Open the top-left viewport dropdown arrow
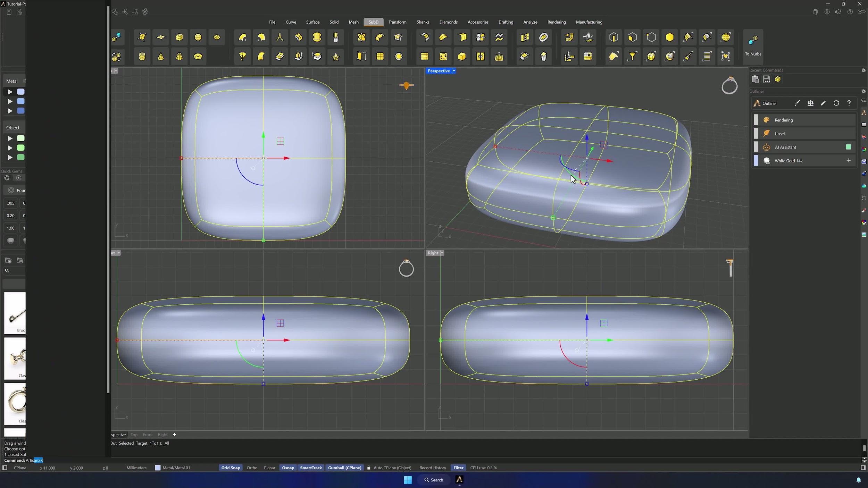The image size is (868, 488). [x=116, y=71]
